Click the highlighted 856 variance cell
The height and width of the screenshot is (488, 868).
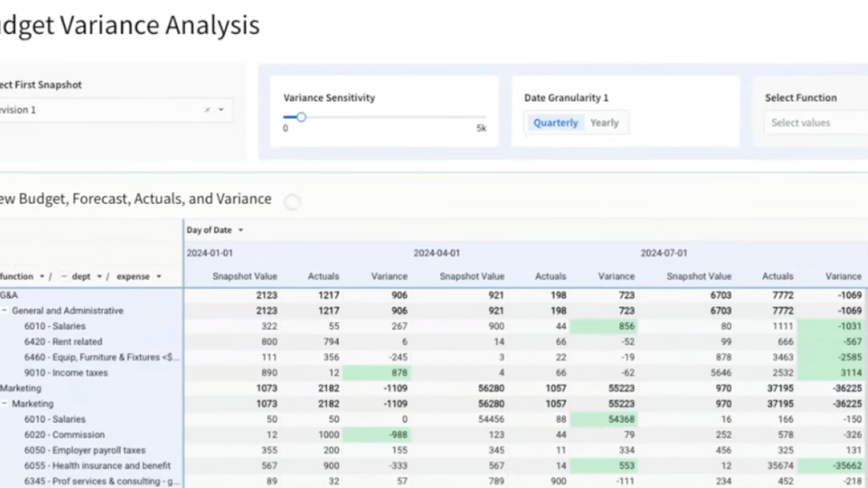pyautogui.click(x=604, y=326)
